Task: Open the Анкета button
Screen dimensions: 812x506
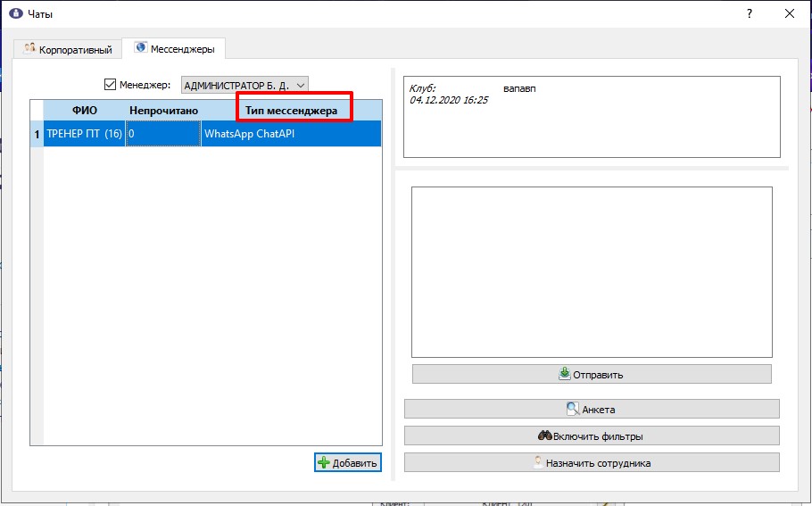Action: (x=592, y=409)
